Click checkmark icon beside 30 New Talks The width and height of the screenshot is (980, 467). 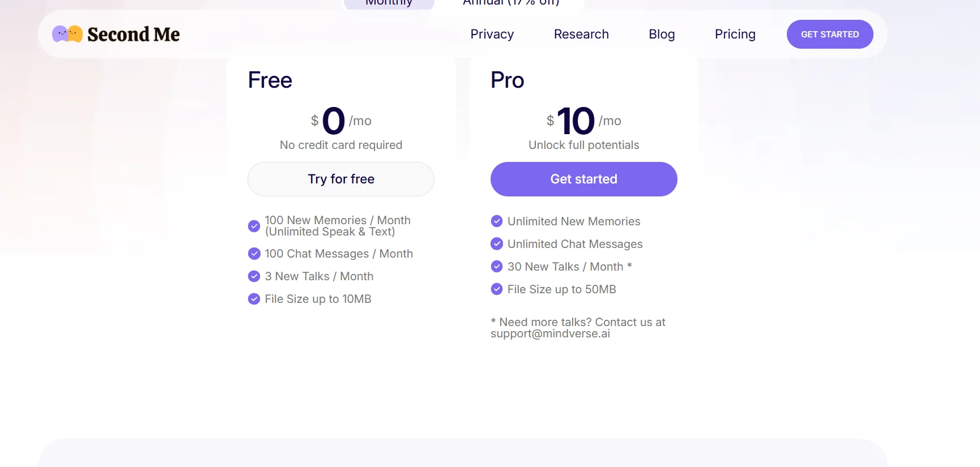point(497,267)
